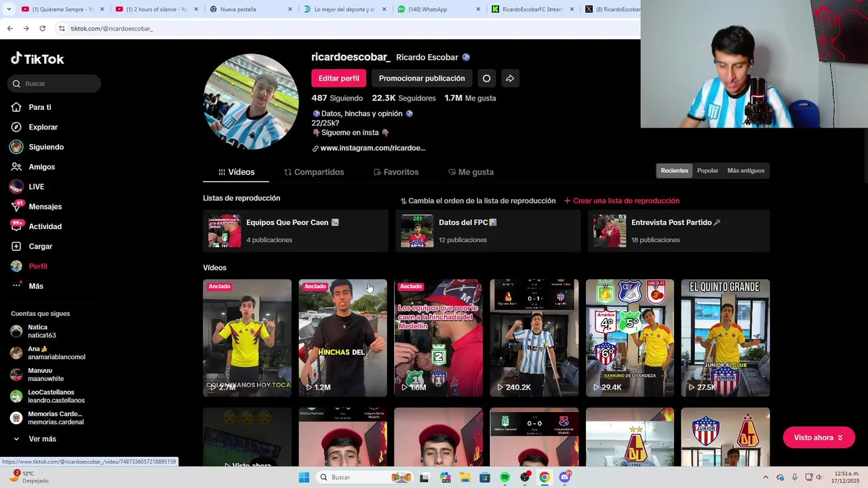Open Entrevista Post Partido playlist
Image resolution: width=868 pixels, height=488 pixels.
[x=679, y=231]
